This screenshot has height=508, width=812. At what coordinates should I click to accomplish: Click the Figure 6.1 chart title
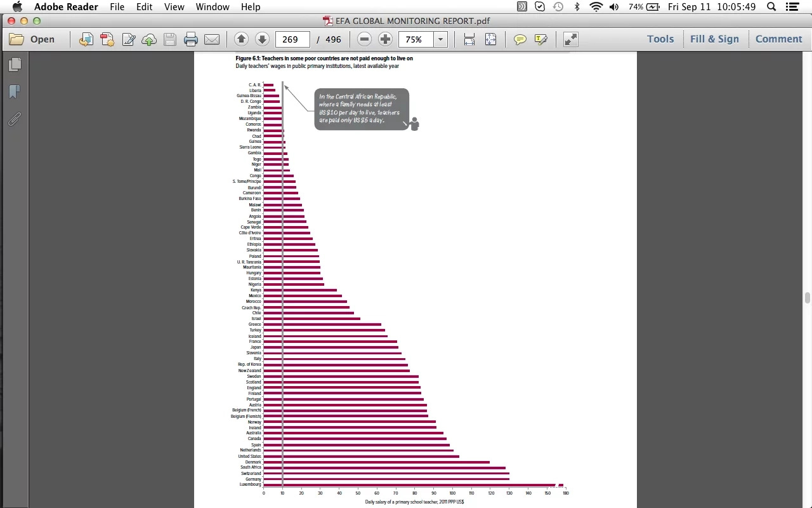coord(324,58)
